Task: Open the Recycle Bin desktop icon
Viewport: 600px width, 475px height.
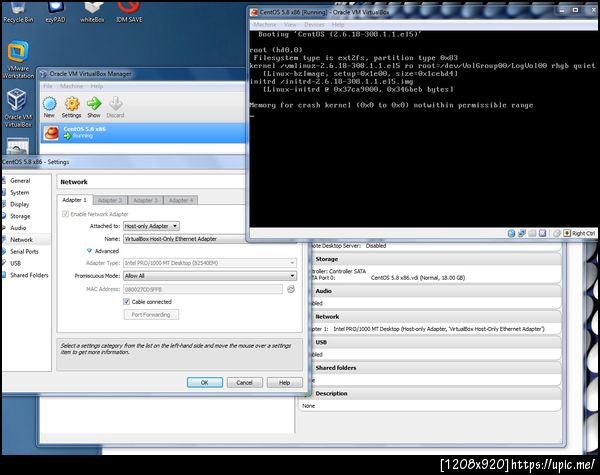Action: 18,12
